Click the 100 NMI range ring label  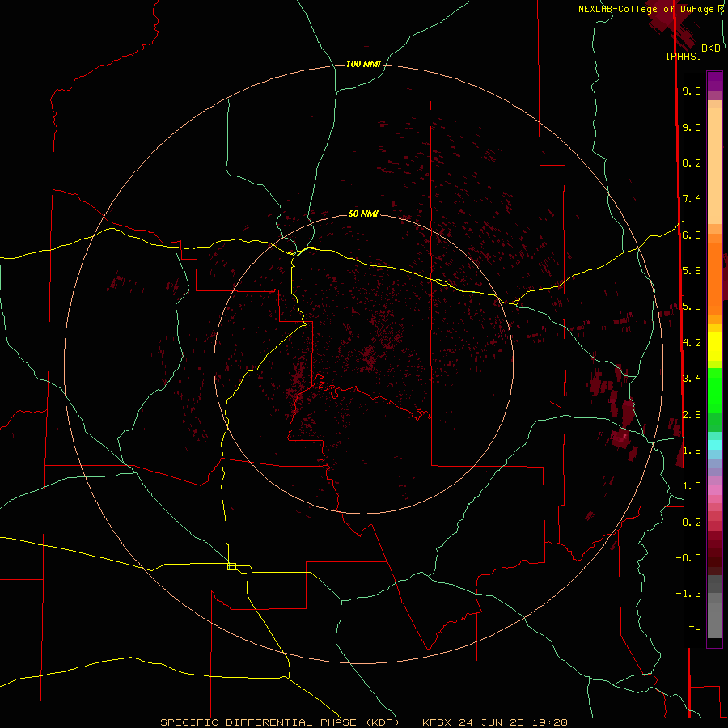tap(363, 64)
